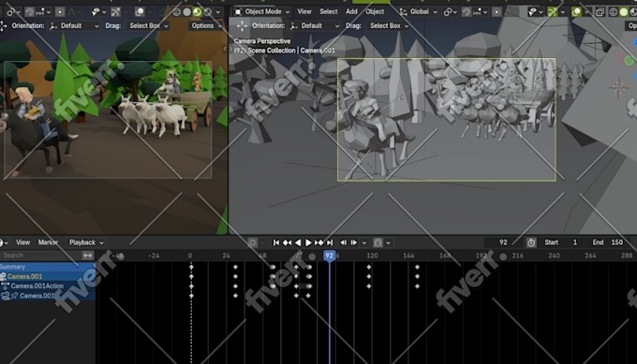This screenshot has width=637, height=364.
Task: Toggle X-ray in right viewport header
Action: tap(600, 12)
